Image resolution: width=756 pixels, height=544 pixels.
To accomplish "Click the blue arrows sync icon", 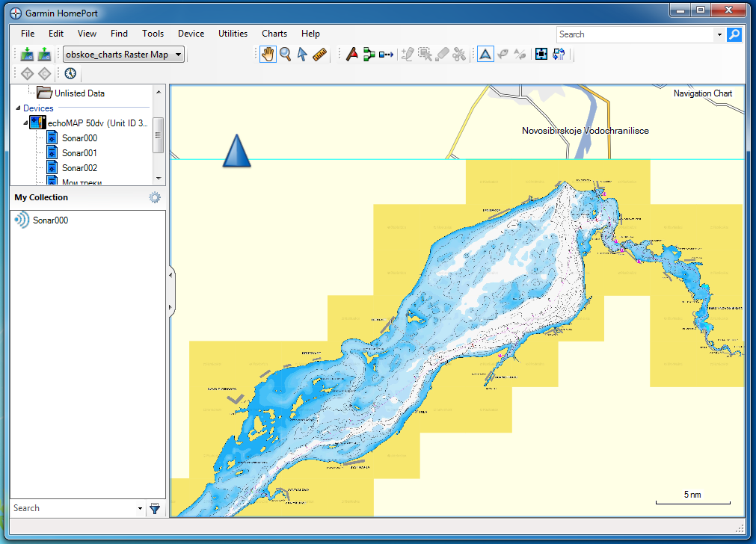I will pos(559,54).
